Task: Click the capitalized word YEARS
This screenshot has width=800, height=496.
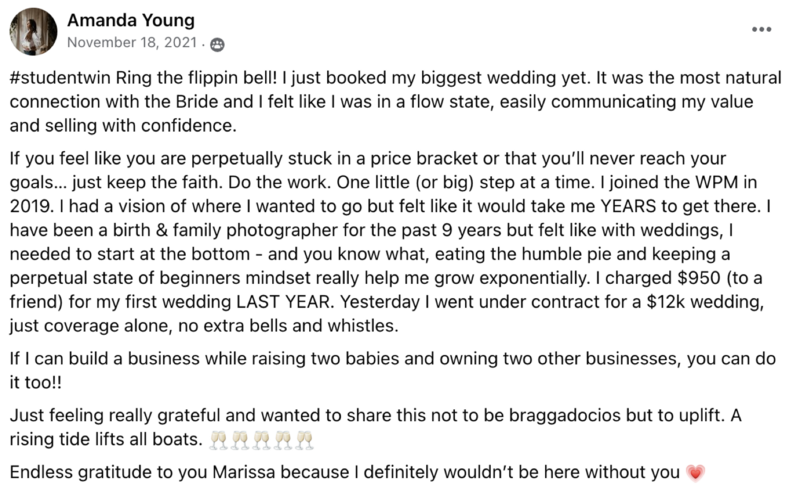Action: (628, 207)
